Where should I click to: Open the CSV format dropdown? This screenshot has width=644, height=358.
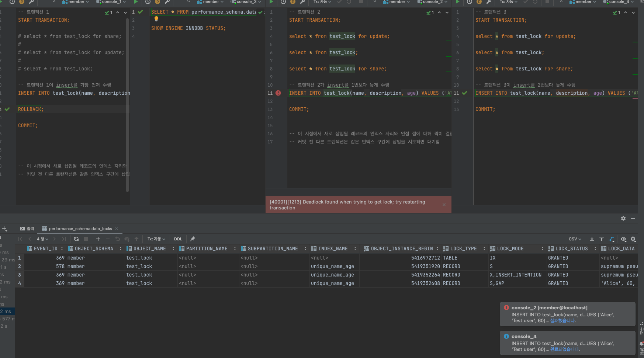coord(575,239)
